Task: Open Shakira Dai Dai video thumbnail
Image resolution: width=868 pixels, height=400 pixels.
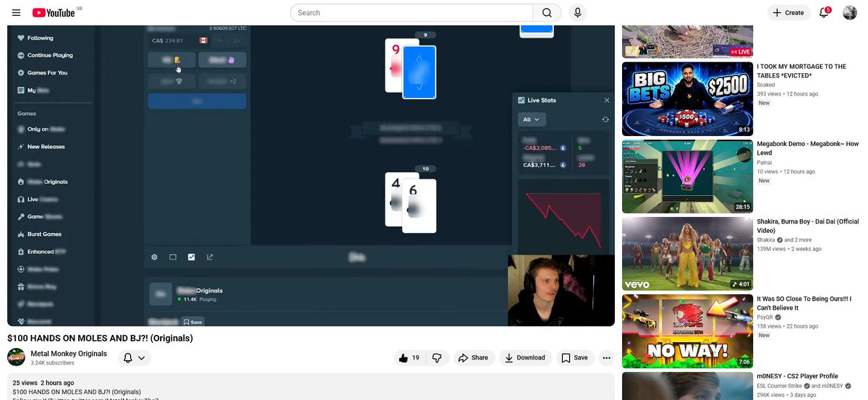Action: point(687,254)
